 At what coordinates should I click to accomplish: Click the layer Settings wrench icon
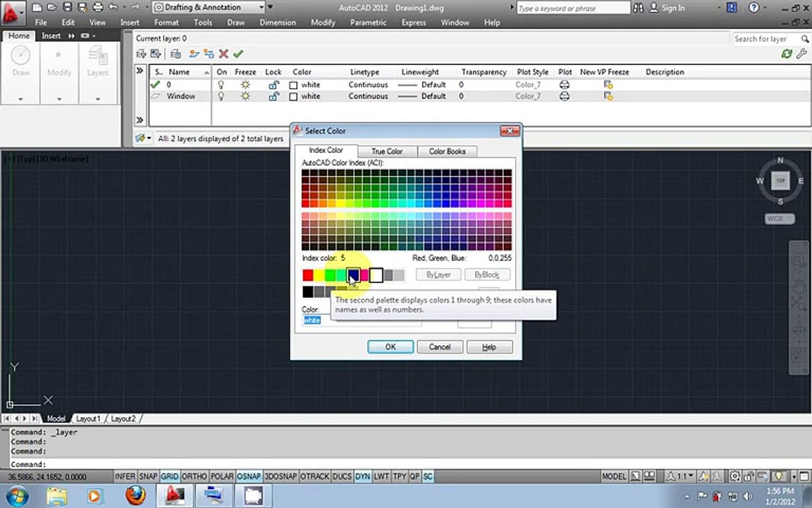pyautogui.click(x=801, y=54)
